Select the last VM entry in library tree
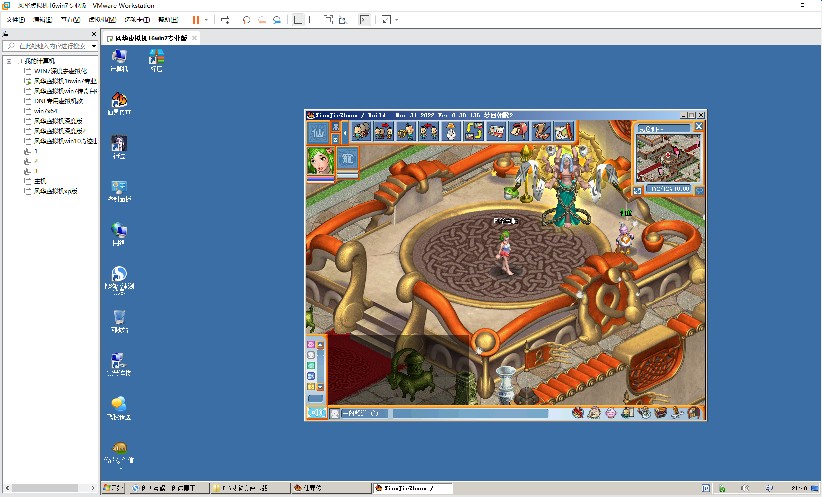 (51, 191)
